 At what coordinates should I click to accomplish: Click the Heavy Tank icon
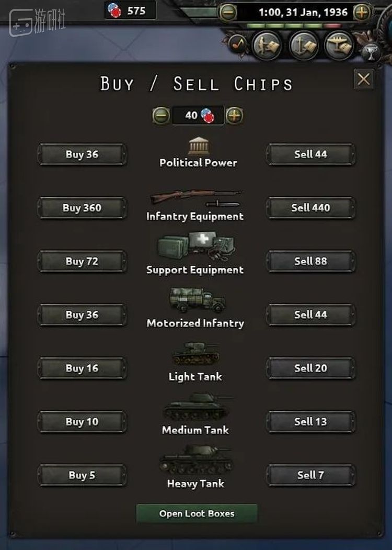[195, 461]
